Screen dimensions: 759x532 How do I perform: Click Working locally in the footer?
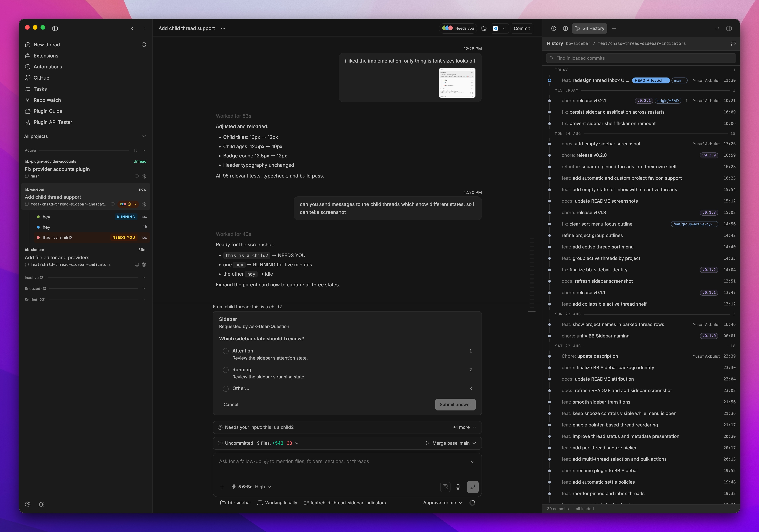(277, 503)
